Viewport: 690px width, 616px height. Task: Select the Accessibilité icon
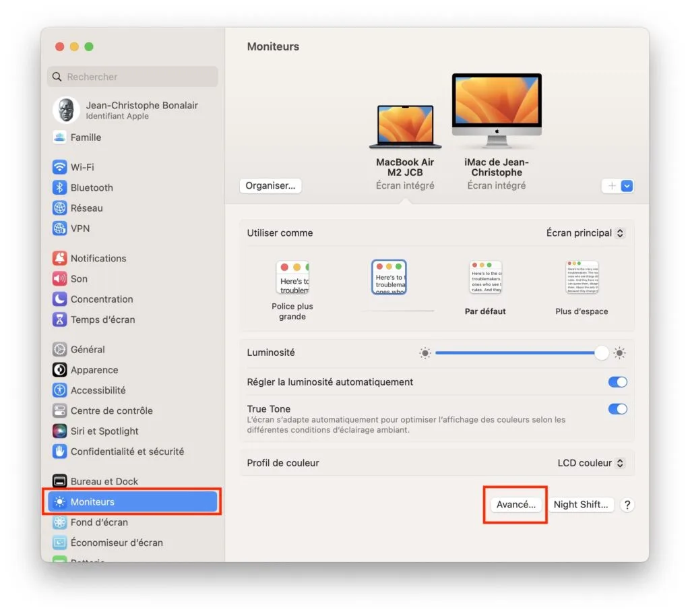tap(59, 390)
